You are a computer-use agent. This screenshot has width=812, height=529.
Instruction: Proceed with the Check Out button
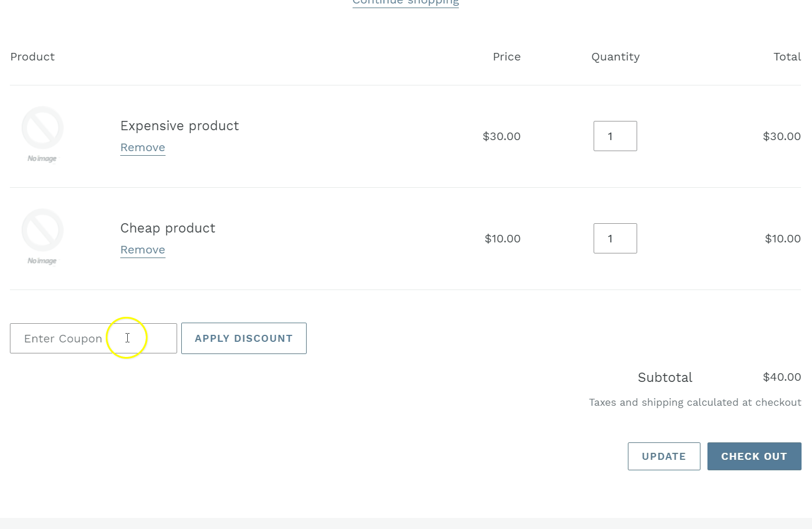coord(753,456)
